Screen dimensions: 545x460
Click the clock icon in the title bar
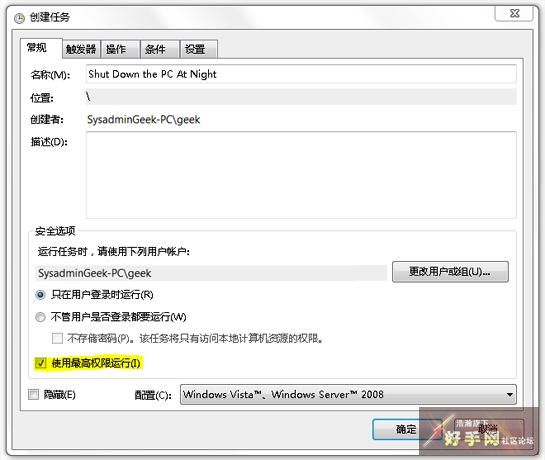pos(19,18)
